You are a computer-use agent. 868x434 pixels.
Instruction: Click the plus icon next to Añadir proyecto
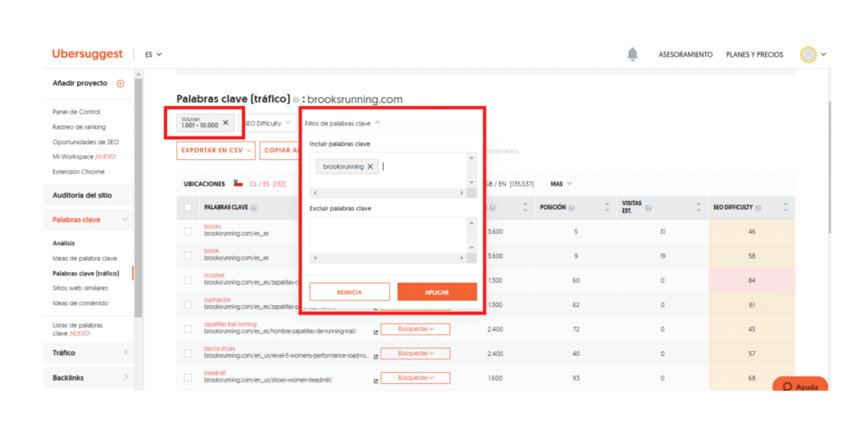click(x=120, y=84)
